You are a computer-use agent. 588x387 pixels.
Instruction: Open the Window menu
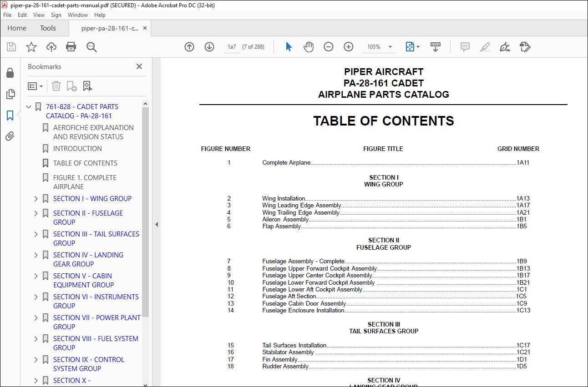coord(78,15)
